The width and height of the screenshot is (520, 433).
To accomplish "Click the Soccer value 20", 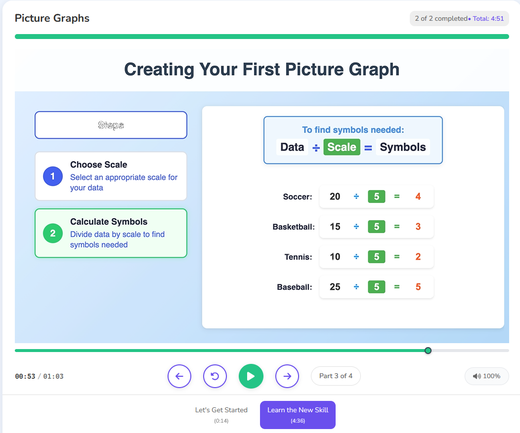I will 335,197.
